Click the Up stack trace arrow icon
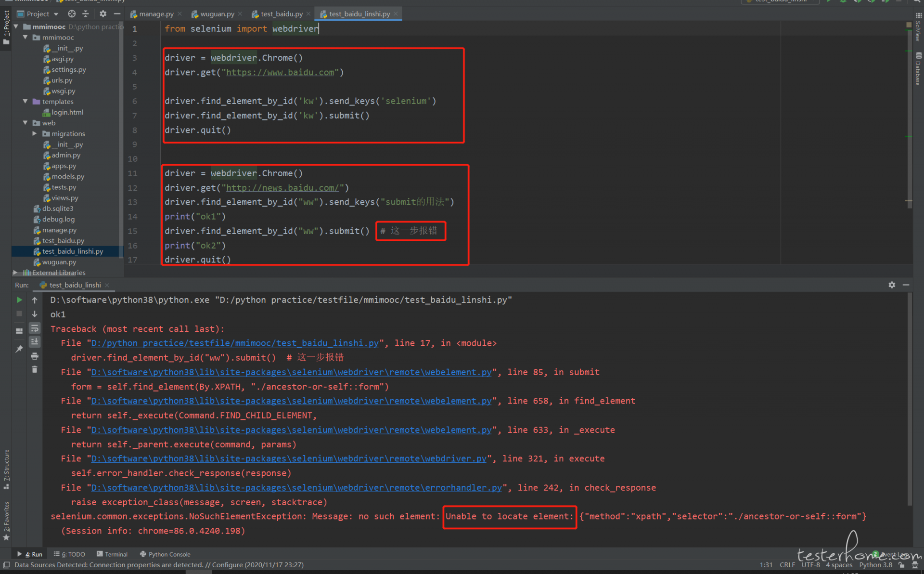This screenshot has width=924, height=574. (35, 300)
